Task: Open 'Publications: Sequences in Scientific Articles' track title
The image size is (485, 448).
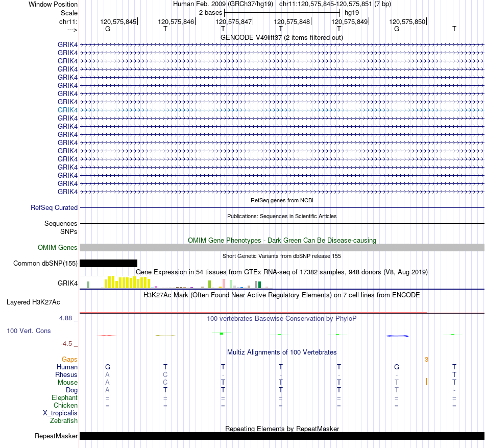Action: 282,216
